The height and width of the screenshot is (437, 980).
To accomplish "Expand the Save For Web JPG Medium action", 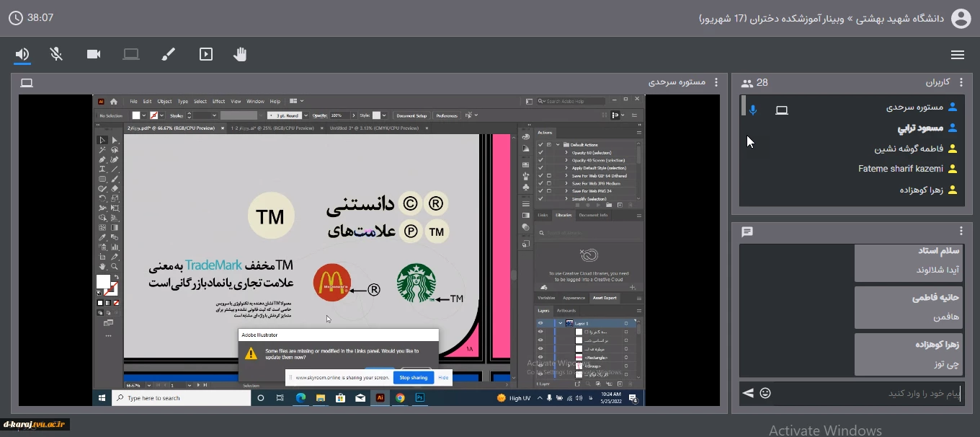I will (x=566, y=183).
